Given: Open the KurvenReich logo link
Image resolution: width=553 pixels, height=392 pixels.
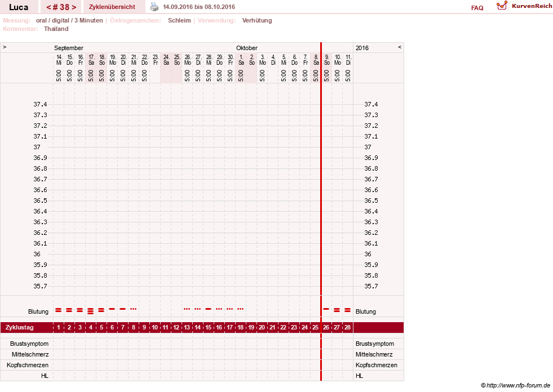Looking at the screenshot, I should (x=524, y=6).
